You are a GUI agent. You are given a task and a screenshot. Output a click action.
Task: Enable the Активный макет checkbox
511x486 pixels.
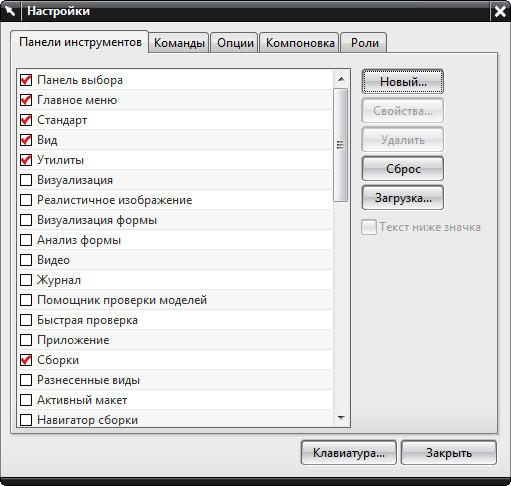tap(26, 400)
